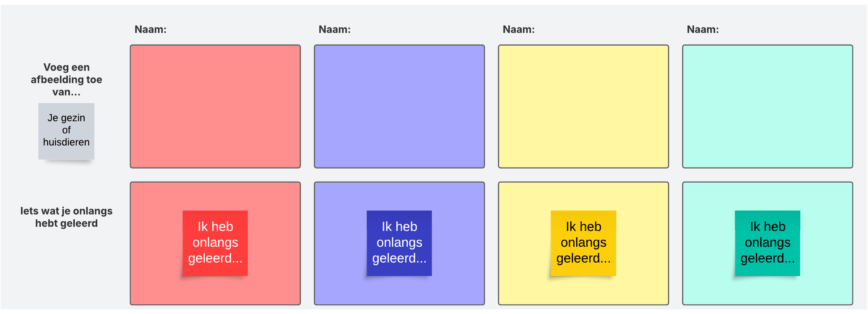The image size is (868, 314).
Task: Select the 'Iets wat je onlangs hebt geleerd' heading
Action: (67, 217)
